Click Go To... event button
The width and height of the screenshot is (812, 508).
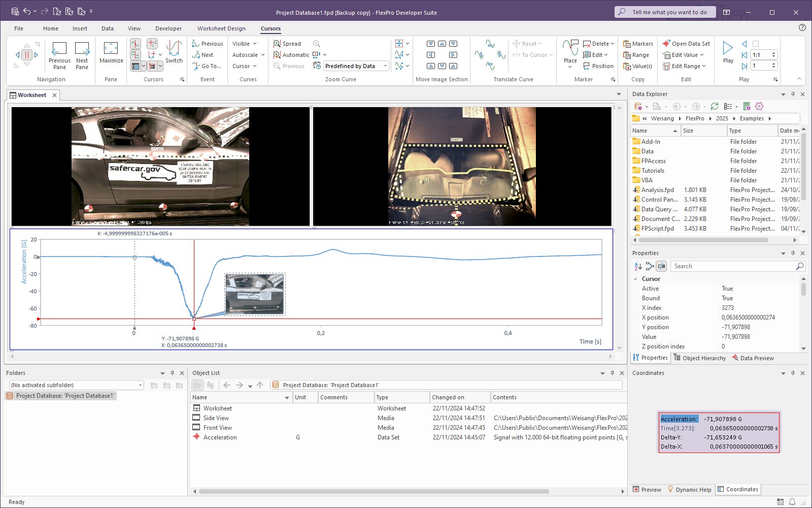tap(207, 66)
